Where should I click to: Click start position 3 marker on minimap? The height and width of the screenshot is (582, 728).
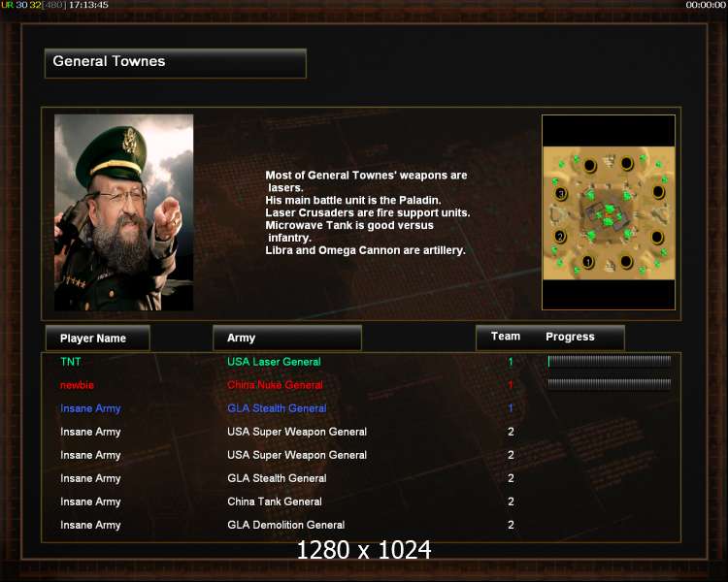click(x=561, y=194)
